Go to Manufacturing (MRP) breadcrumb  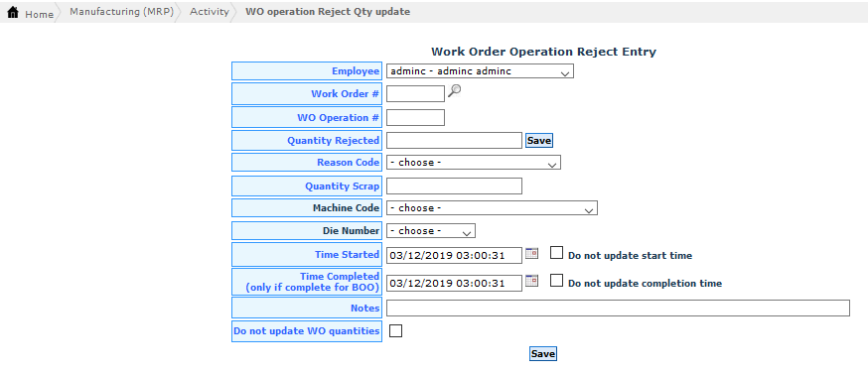[122, 12]
